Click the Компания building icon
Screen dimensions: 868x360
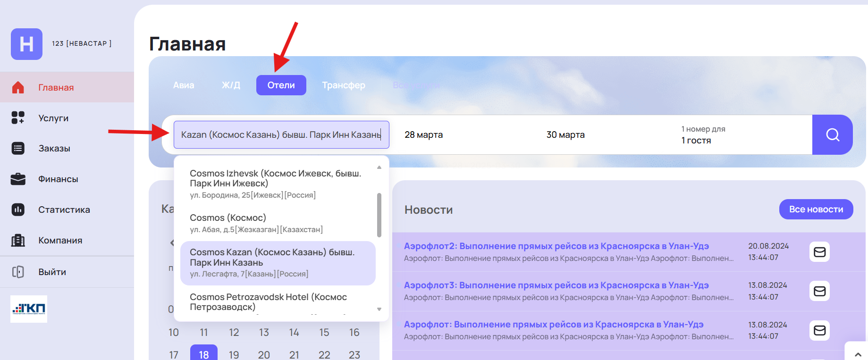tap(18, 241)
